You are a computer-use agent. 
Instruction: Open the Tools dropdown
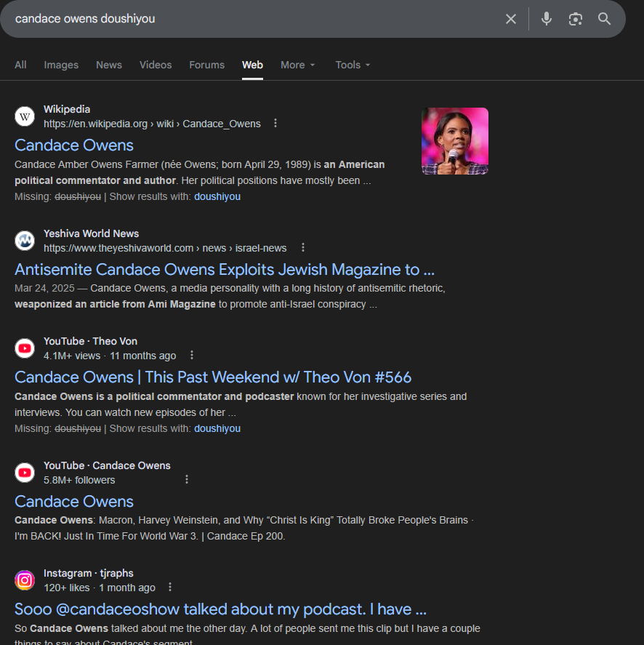point(353,65)
